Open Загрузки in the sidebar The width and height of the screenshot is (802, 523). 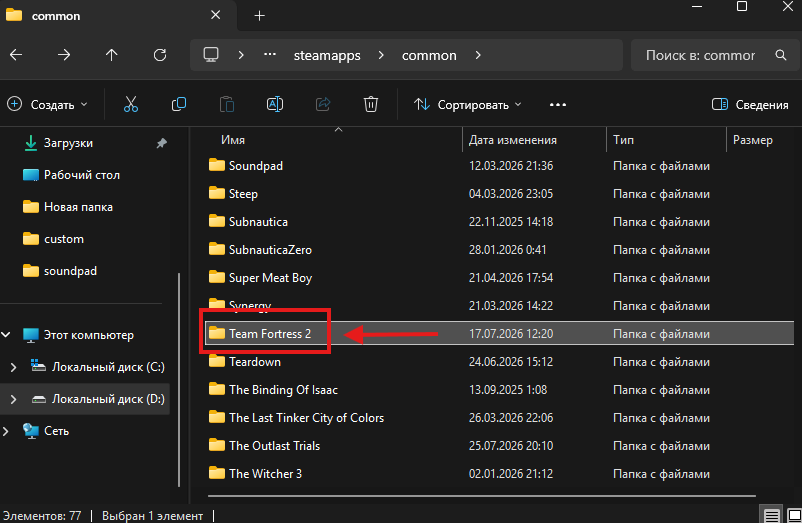(x=68, y=143)
